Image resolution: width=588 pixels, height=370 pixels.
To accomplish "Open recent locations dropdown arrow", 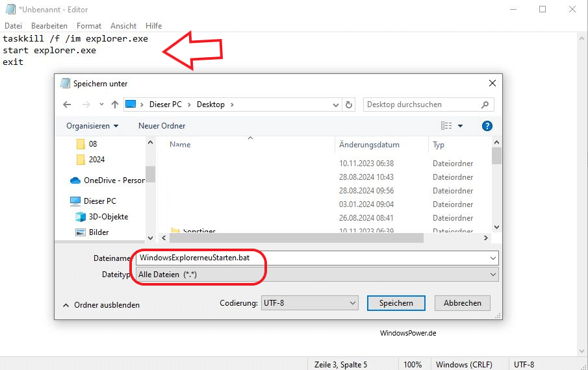I will pyautogui.click(x=101, y=105).
